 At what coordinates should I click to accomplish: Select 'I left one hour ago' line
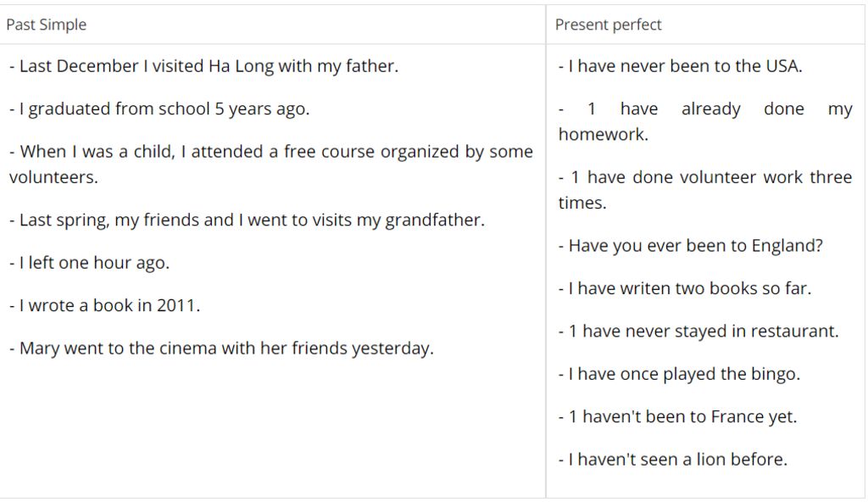tap(90, 263)
